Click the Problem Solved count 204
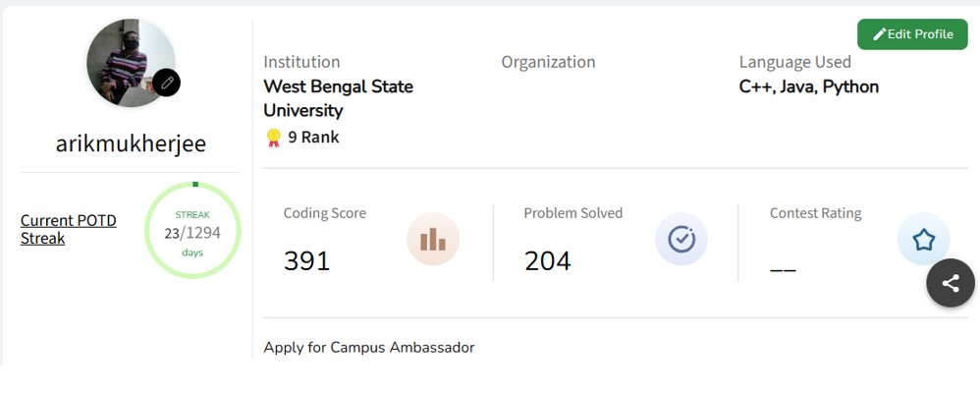The image size is (980, 395). 547,261
